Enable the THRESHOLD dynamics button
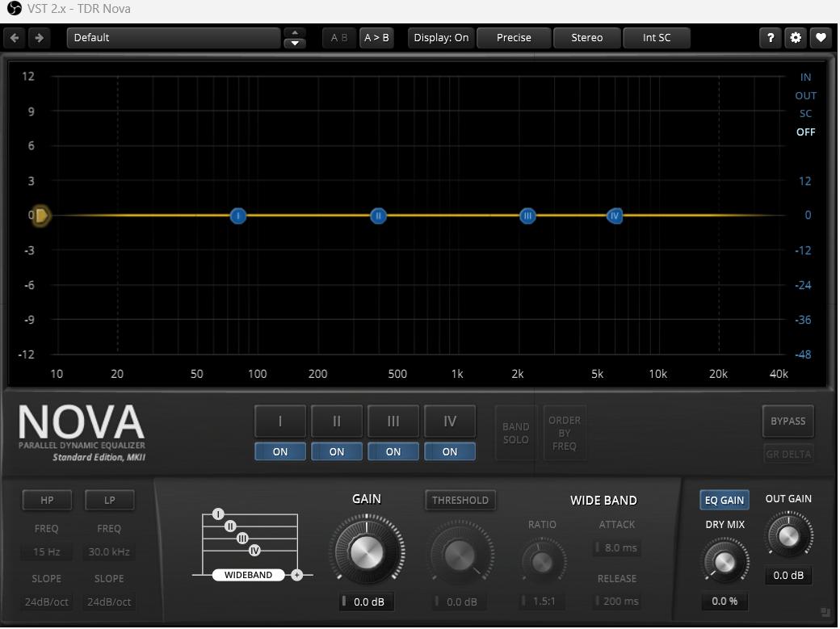The height and width of the screenshot is (629, 840). (460, 500)
